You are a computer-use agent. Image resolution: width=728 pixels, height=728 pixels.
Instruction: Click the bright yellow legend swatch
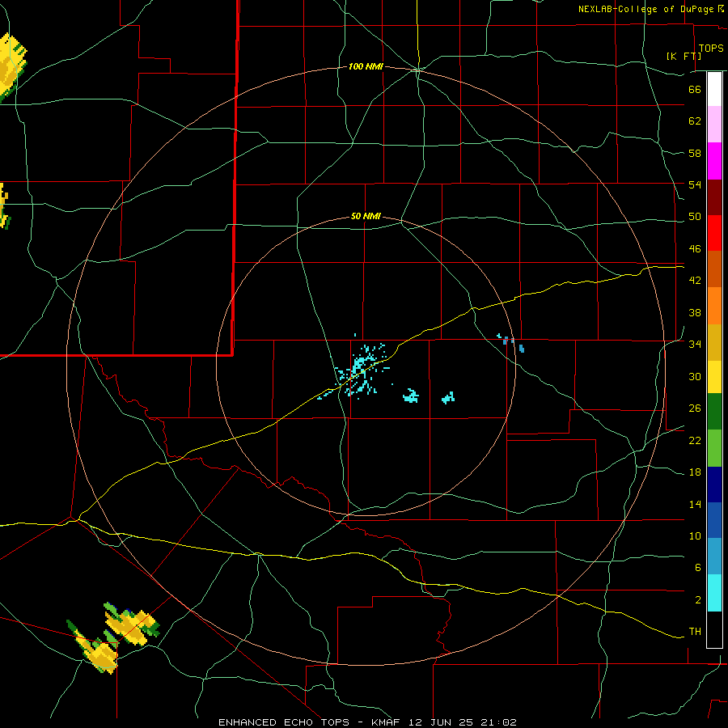point(714,377)
